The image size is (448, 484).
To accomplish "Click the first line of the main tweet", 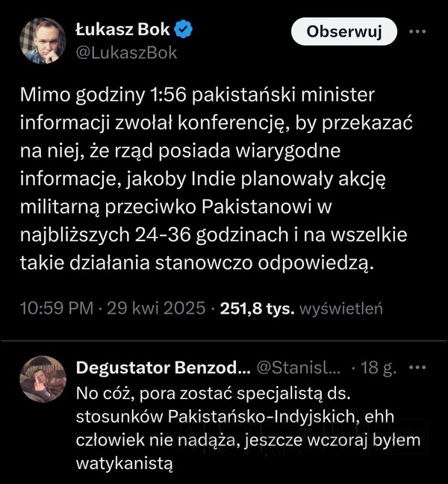I will click(x=197, y=96).
